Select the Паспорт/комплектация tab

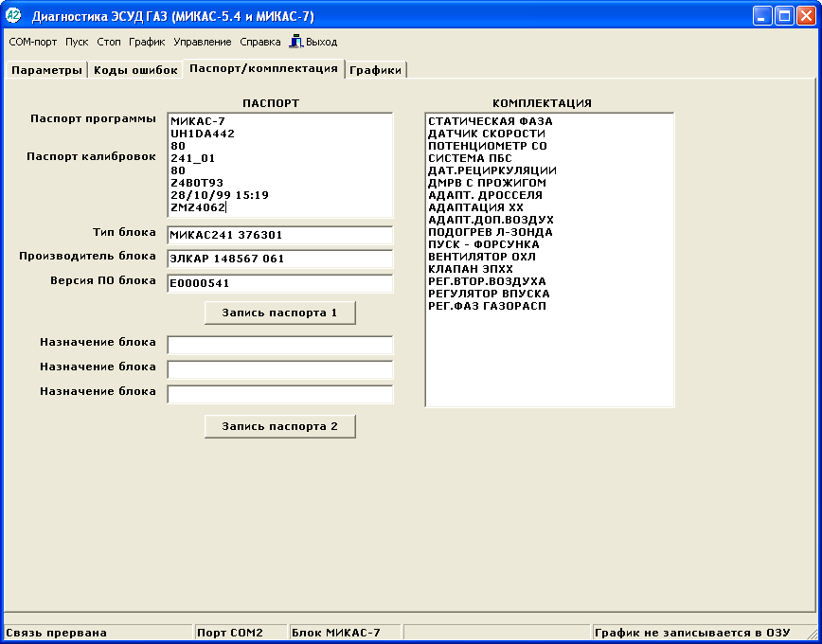coord(263,69)
